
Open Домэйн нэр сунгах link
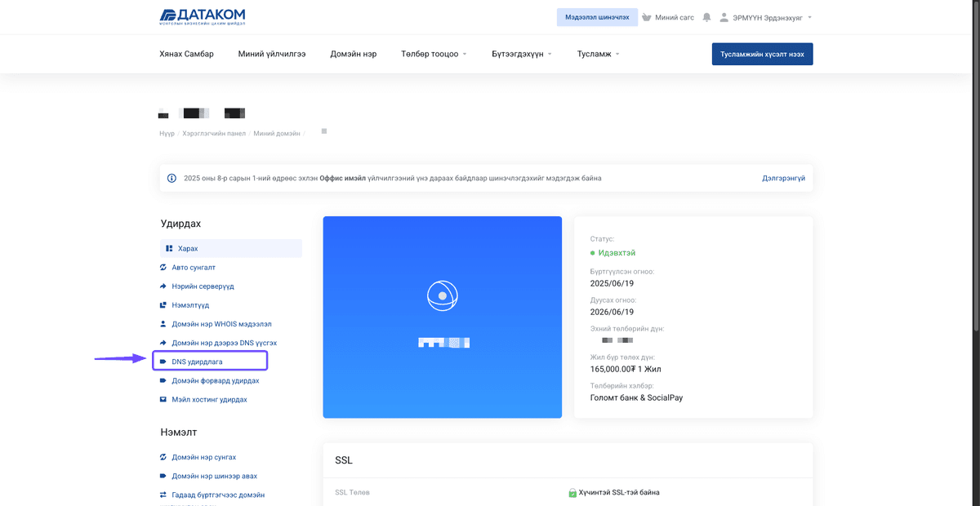204,457
